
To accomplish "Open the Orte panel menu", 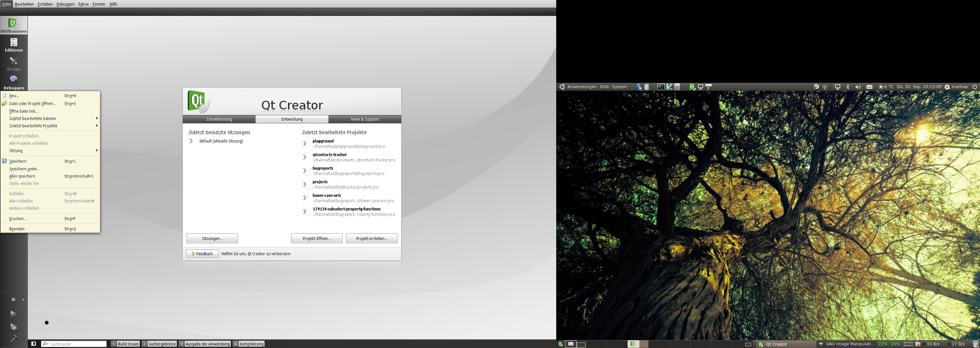I will click(604, 87).
